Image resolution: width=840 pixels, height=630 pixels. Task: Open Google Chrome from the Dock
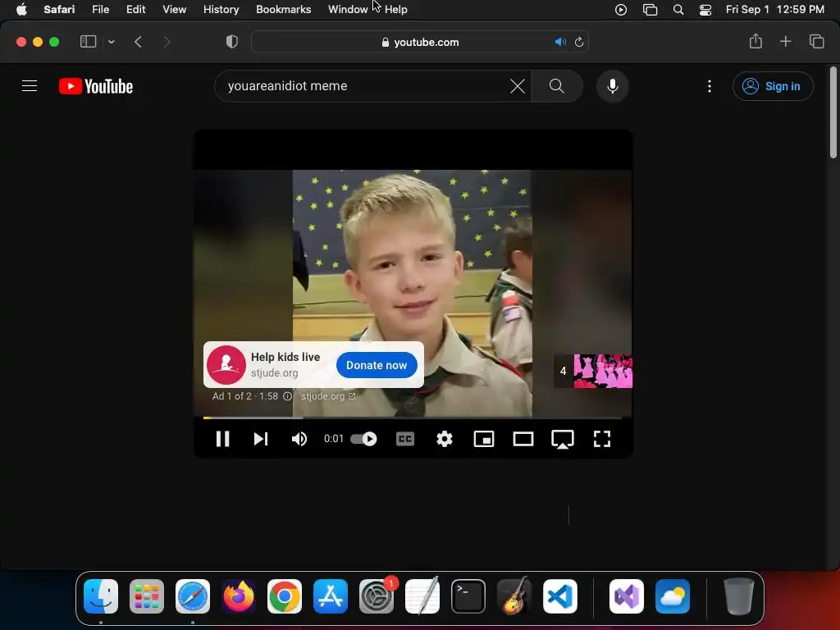285,596
